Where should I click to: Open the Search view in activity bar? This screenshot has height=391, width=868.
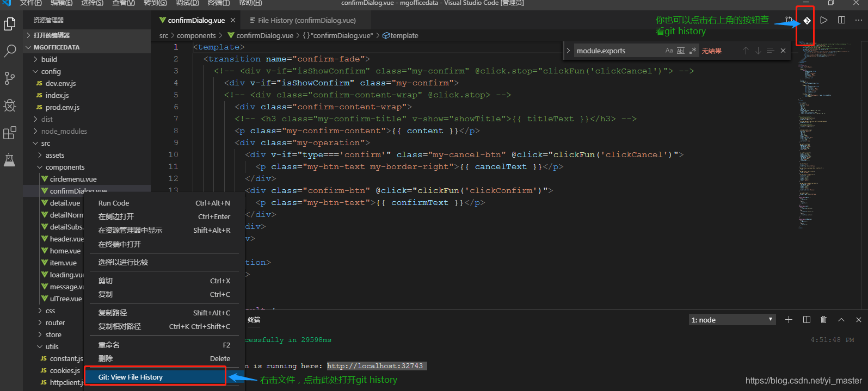coord(10,52)
